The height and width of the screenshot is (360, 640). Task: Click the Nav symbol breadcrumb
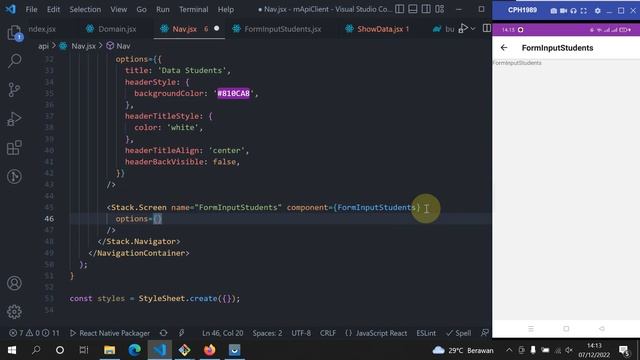point(123,46)
